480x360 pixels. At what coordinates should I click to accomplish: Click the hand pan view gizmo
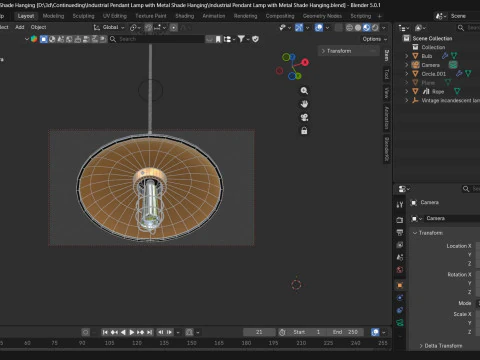click(x=304, y=104)
